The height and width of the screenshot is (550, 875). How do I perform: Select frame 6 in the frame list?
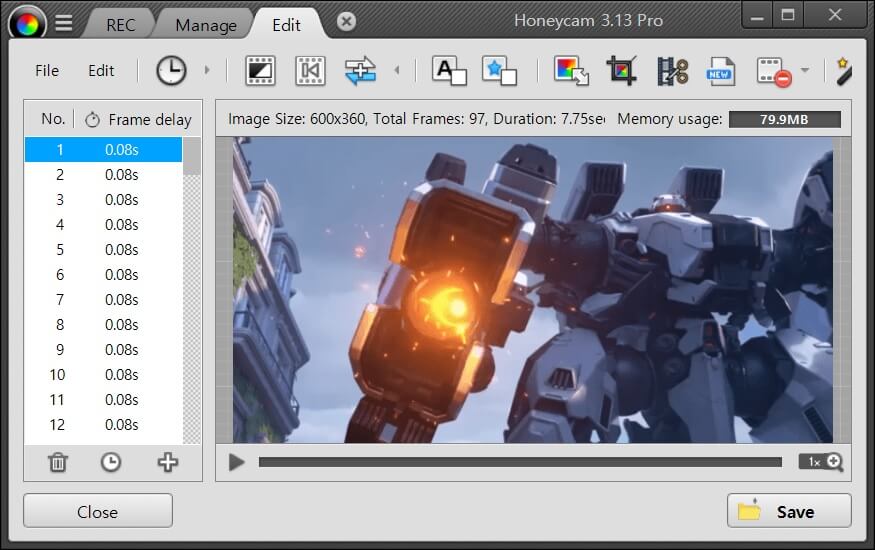pos(103,275)
